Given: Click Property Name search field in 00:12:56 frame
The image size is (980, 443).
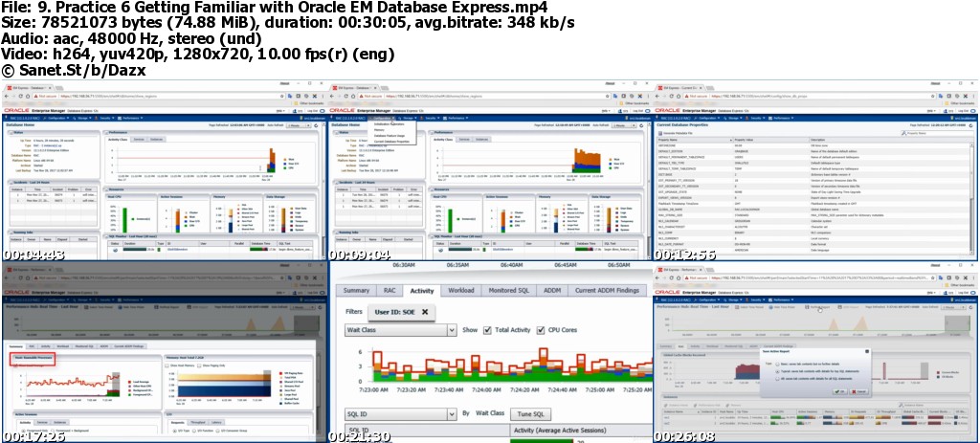Looking at the screenshot, I should (938, 133).
